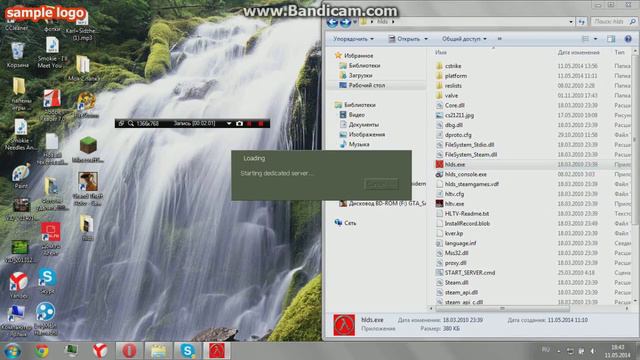This screenshot has height=360, width=640.
Task: Click the vertical scrollbar of file list
Action: pyautogui.click(x=635, y=139)
